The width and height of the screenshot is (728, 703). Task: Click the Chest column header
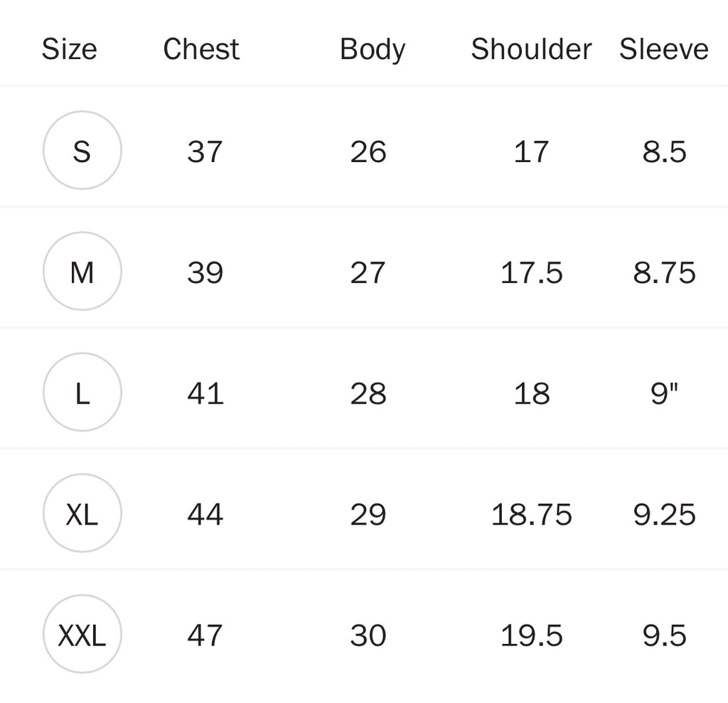pyautogui.click(x=201, y=49)
